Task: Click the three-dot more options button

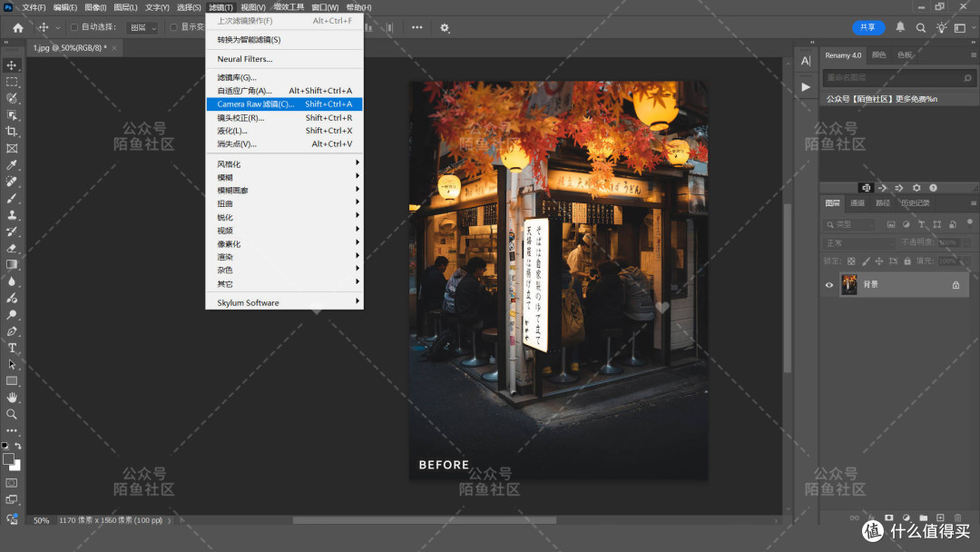Action: pyautogui.click(x=416, y=27)
